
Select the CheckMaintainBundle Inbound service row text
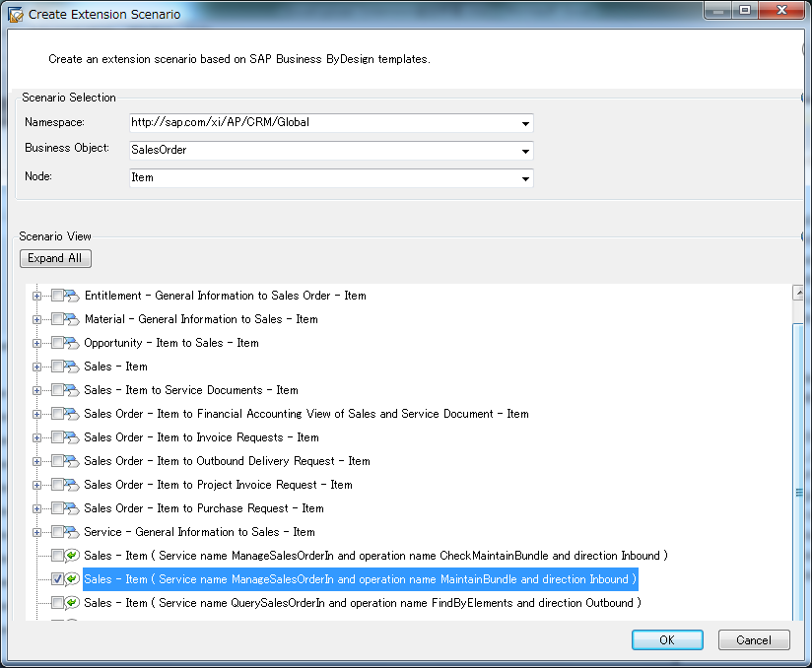coord(376,556)
